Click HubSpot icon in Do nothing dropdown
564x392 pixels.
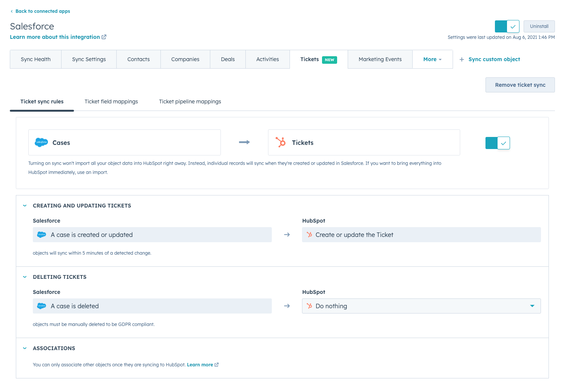click(x=309, y=306)
